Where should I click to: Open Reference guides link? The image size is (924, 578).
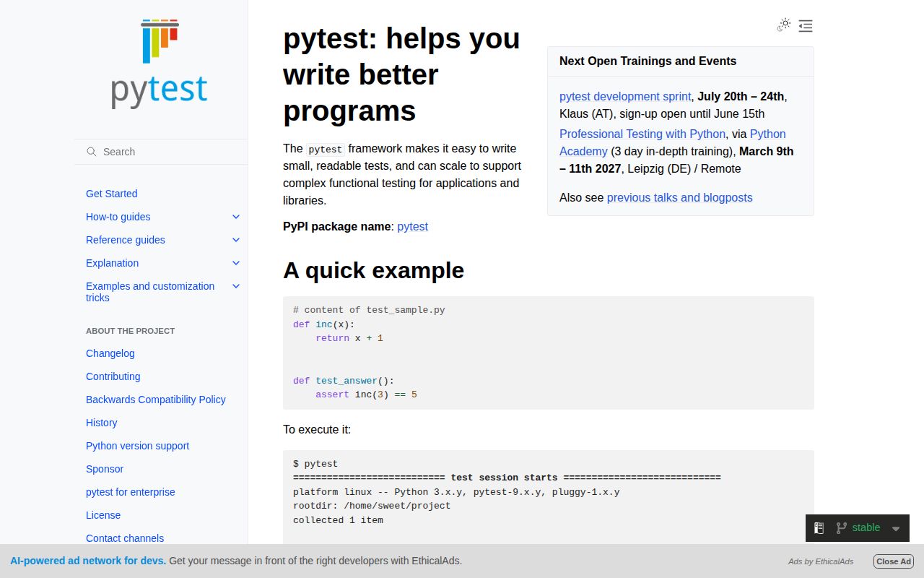pos(126,240)
